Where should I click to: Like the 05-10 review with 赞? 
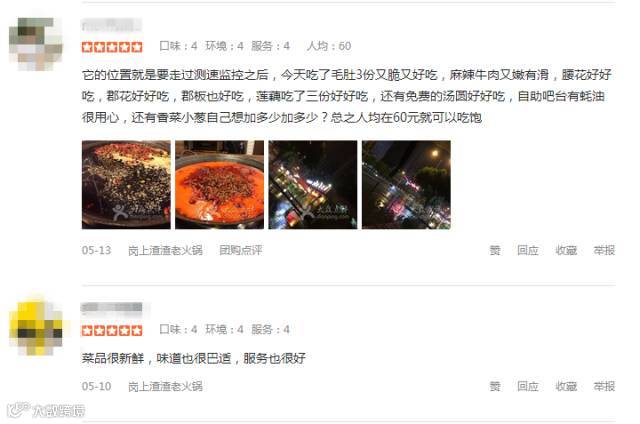[x=495, y=386]
